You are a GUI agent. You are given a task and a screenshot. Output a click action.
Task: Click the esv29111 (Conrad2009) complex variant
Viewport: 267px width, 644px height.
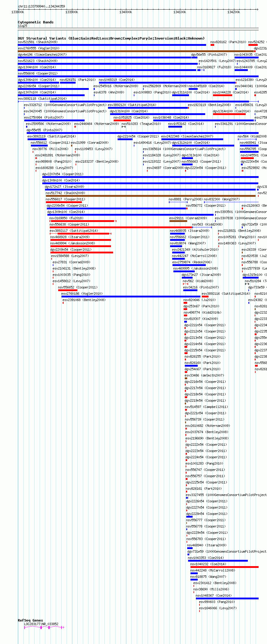point(178,221)
